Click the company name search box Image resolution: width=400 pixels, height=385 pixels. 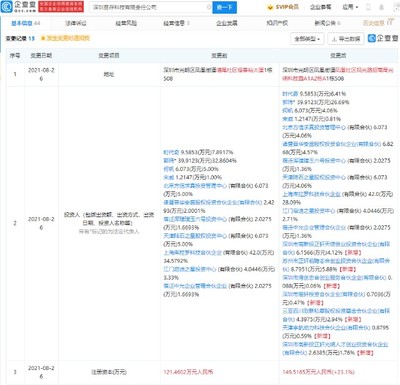point(151,7)
